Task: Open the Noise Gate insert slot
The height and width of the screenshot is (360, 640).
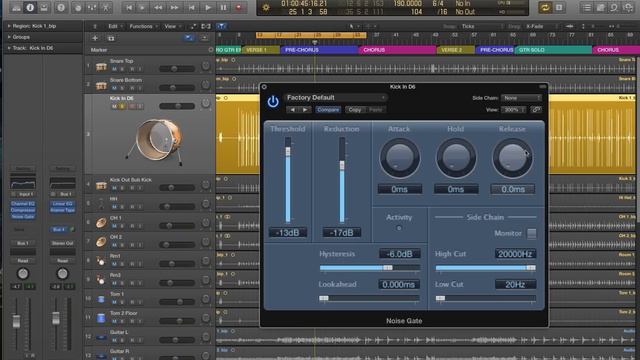Action: pyautogui.click(x=23, y=217)
